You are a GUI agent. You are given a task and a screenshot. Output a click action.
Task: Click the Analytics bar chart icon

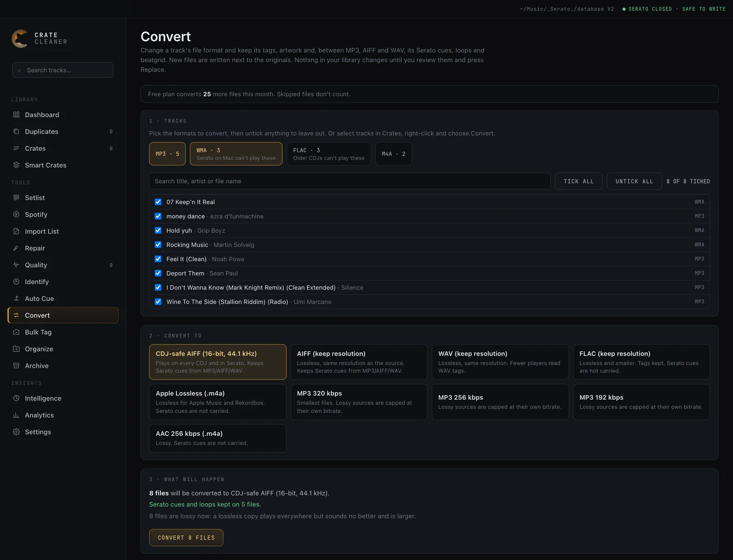16,415
